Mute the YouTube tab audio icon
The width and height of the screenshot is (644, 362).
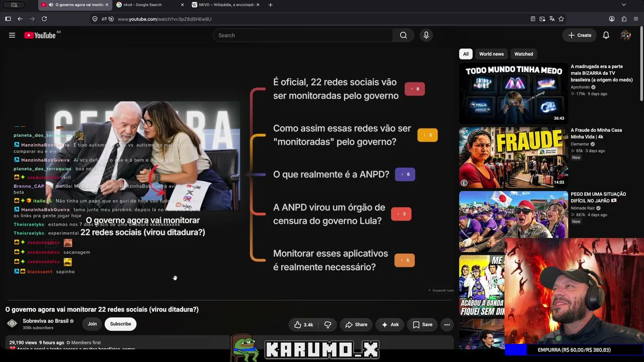51,5
